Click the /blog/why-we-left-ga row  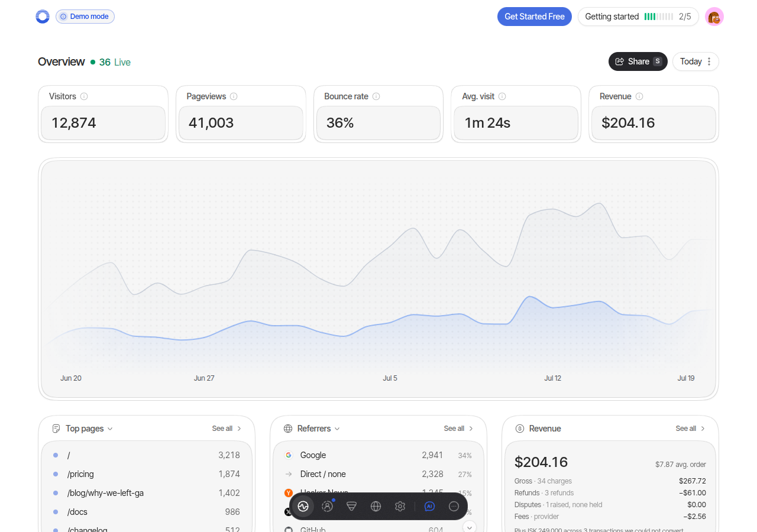(147, 493)
